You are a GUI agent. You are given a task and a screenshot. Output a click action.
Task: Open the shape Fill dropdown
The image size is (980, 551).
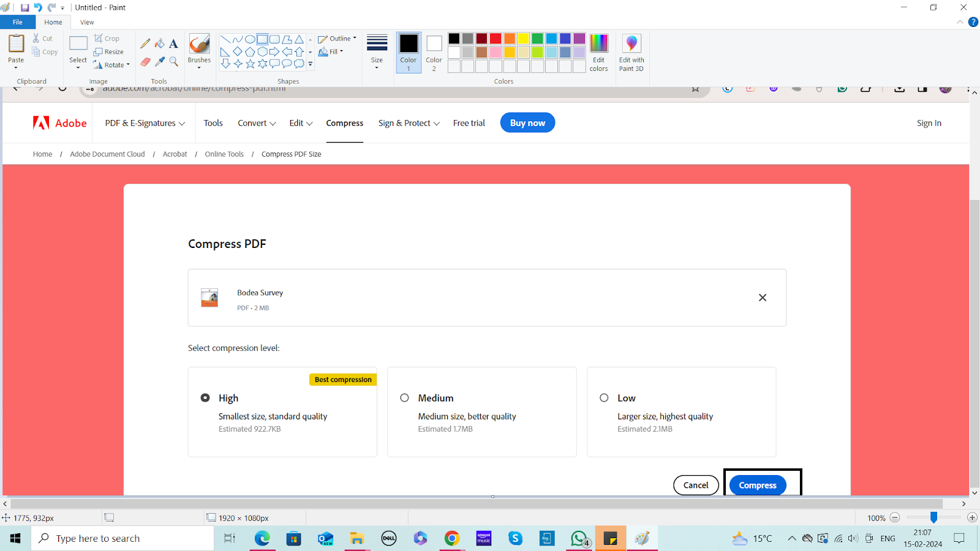point(331,52)
